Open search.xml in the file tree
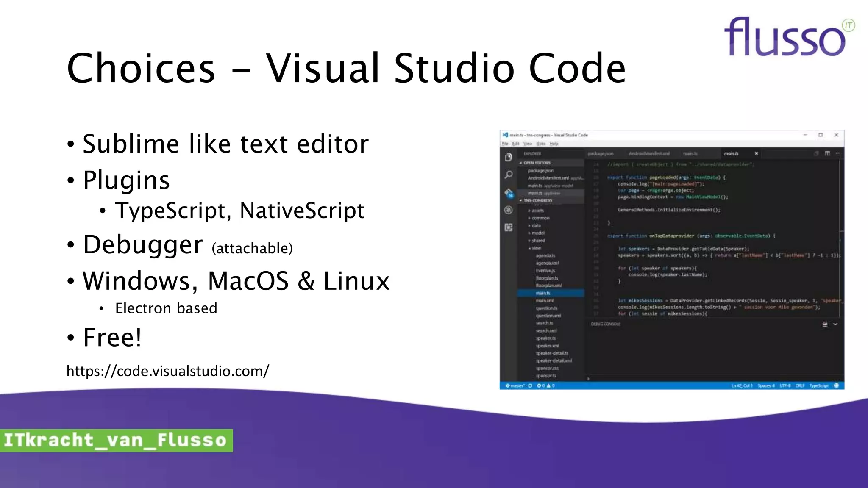This screenshot has height=488, width=868. coord(546,331)
